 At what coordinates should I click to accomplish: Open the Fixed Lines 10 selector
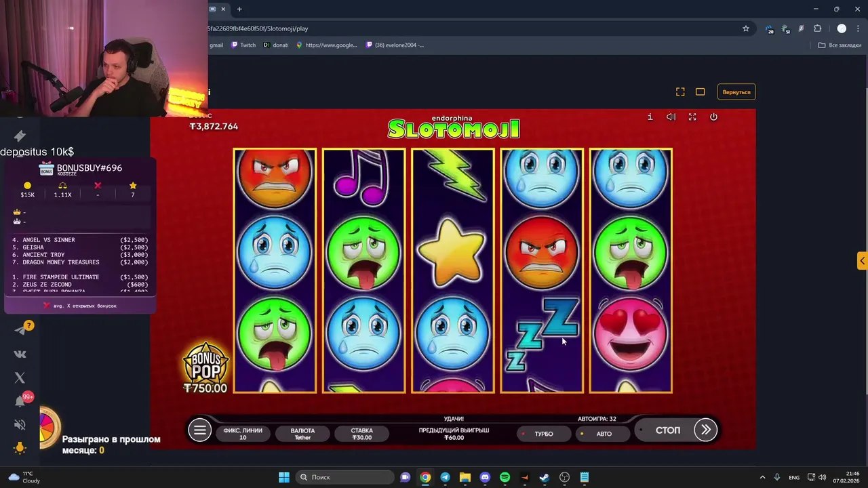point(243,434)
